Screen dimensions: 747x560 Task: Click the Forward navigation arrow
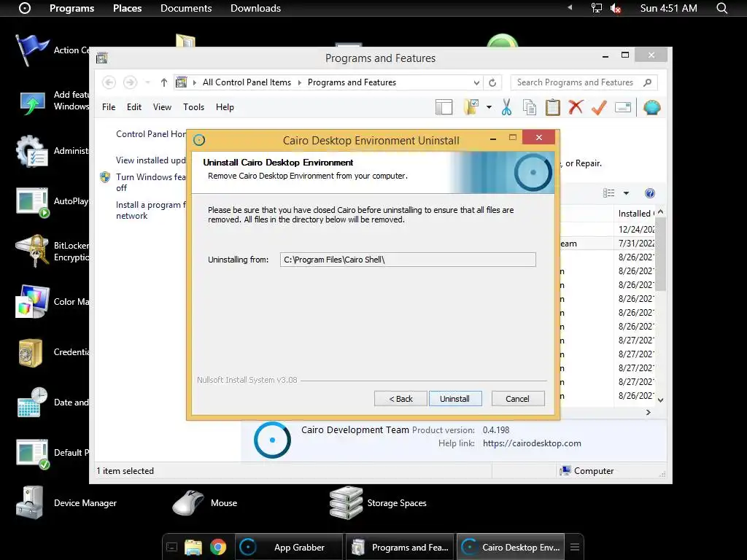pyautogui.click(x=130, y=82)
